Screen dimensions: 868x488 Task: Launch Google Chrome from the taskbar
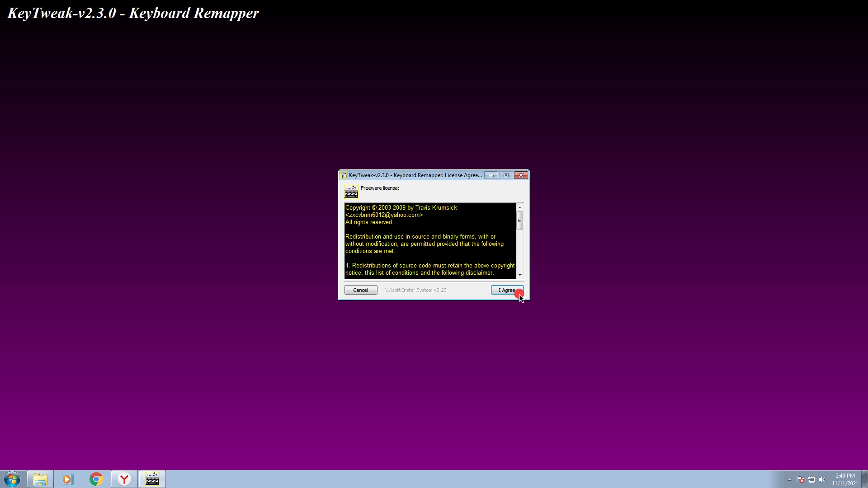coord(96,479)
